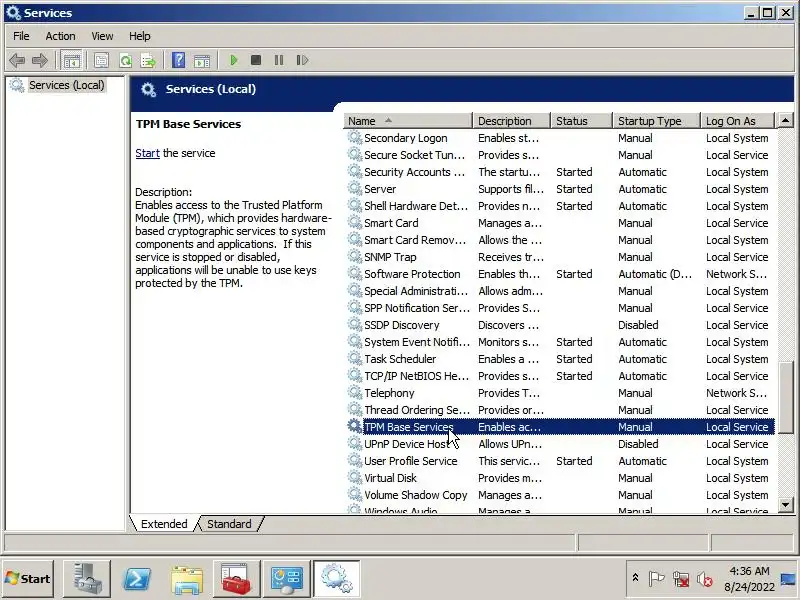Viewport: 800px width, 600px height.
Task: Open the Help menu
Action: [139, 36]
